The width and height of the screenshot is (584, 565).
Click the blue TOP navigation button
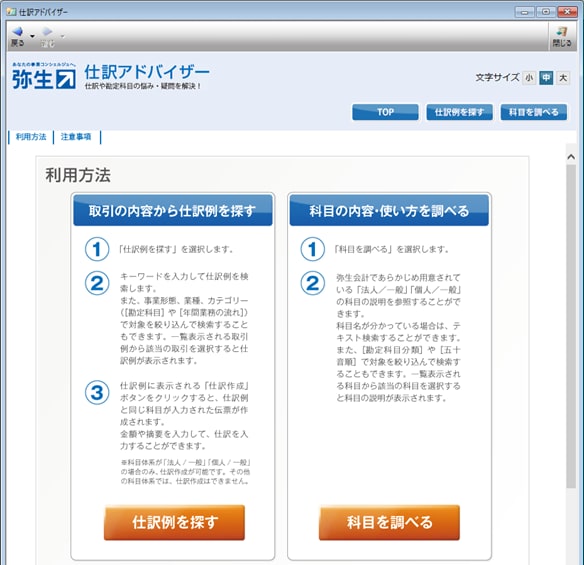(385, 112)
